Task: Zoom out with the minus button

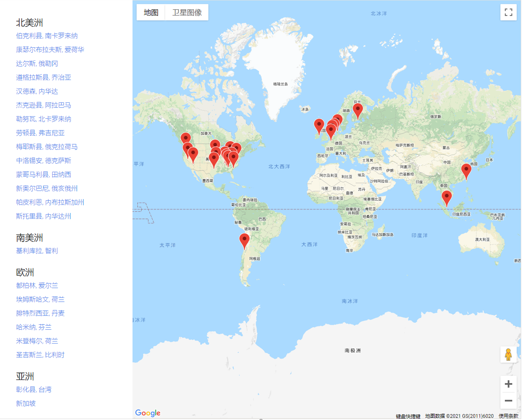Action: click(508, 401)
